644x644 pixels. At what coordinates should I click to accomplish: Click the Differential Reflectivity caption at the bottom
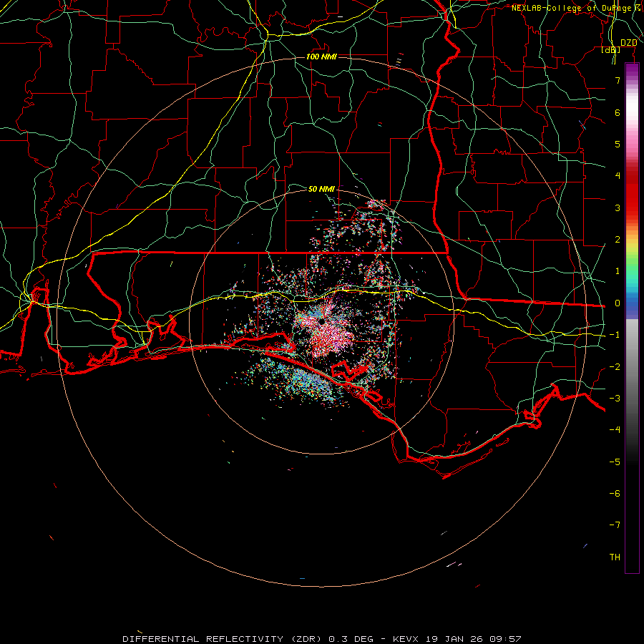coord(322,639)
